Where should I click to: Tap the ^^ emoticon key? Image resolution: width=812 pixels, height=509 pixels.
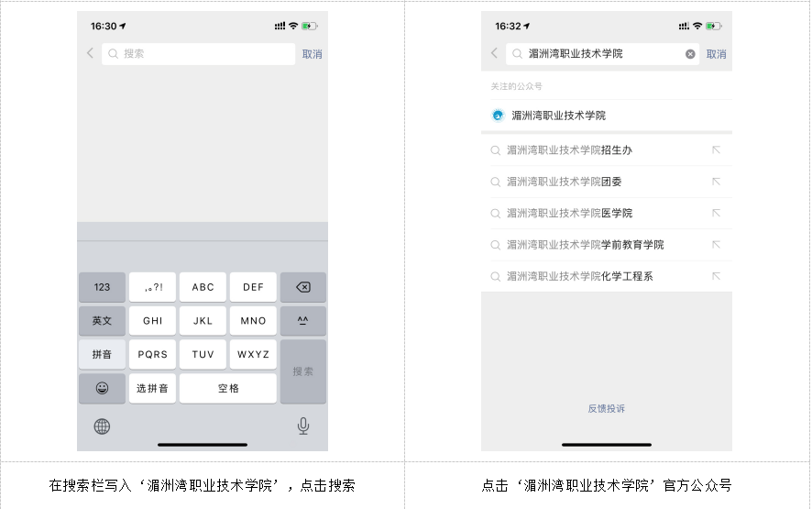pos(303,320)
